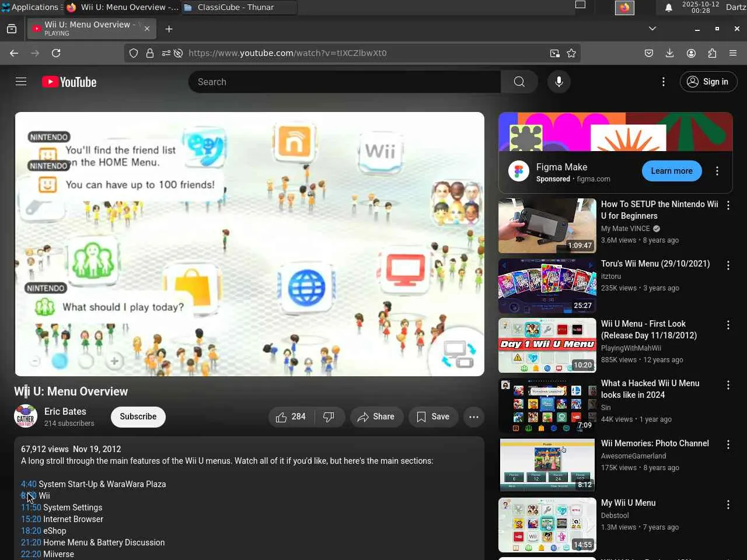Viewport: 747px width, 560px height.
Task: Go back in the browser
Action: 14,53
